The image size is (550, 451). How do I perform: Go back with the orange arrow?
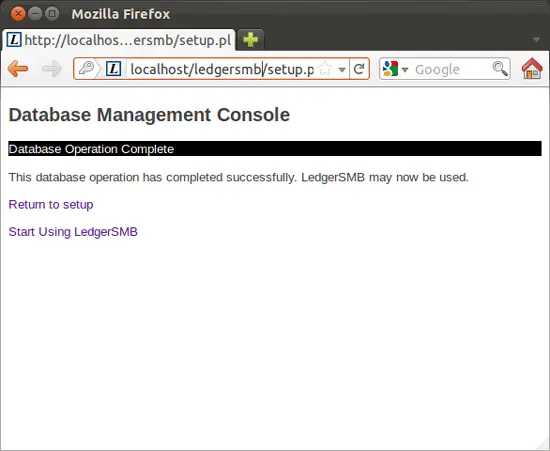[x=18, y=68]
